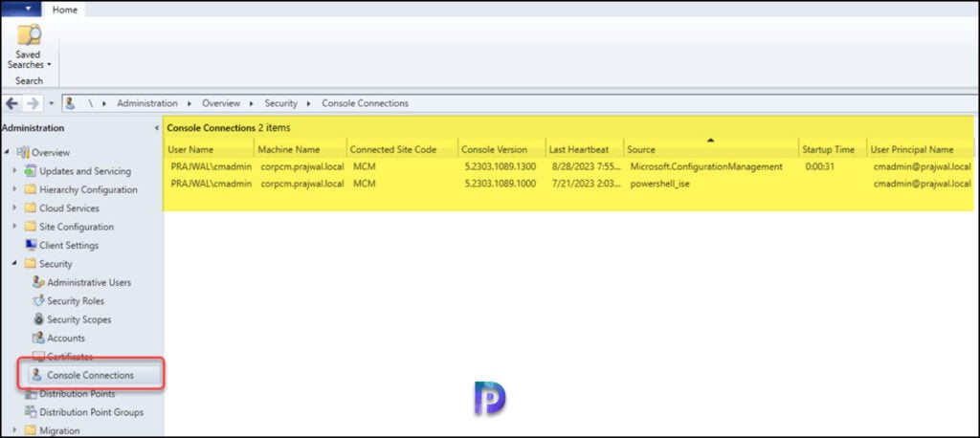Viewport: 980px width, 438px height.
Task: Collapse the Overview tree node
Action: (x=7, y=152)
